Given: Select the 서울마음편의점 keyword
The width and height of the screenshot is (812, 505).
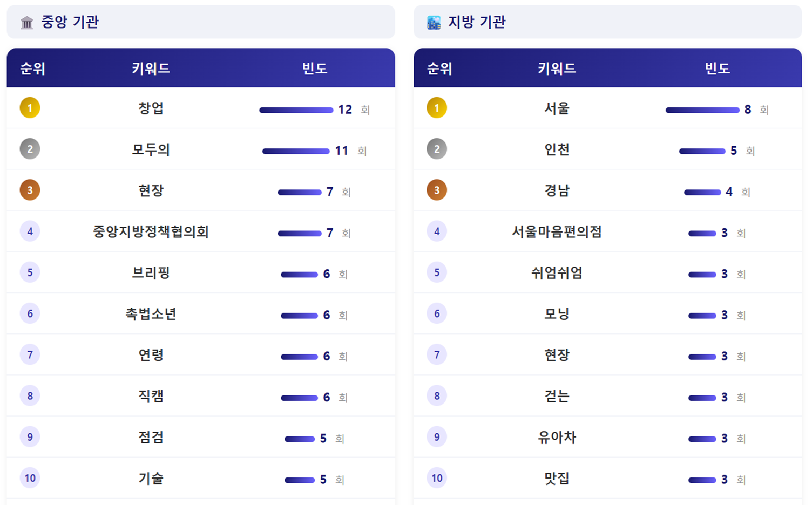Looking at the screenshot, I should coord(557,232).
